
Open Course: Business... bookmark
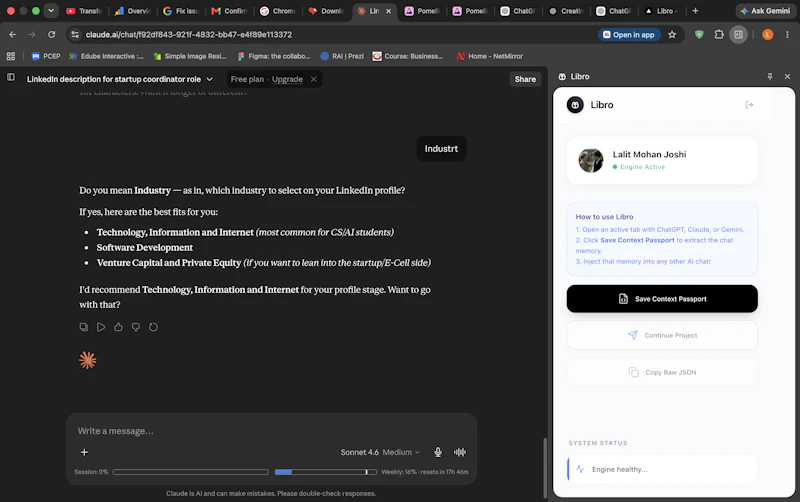[x=408, y=56]
